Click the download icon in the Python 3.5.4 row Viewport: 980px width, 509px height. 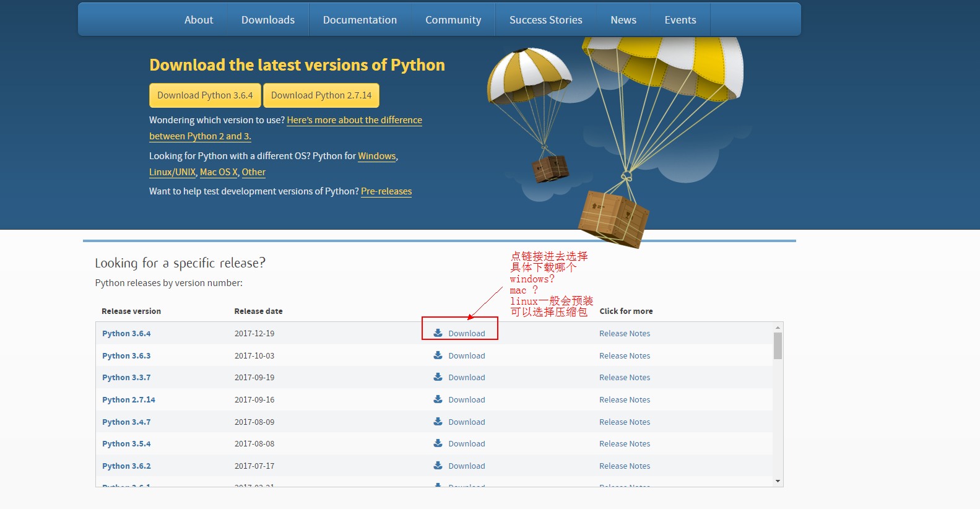pyautogui.click(x=438, y=443)
